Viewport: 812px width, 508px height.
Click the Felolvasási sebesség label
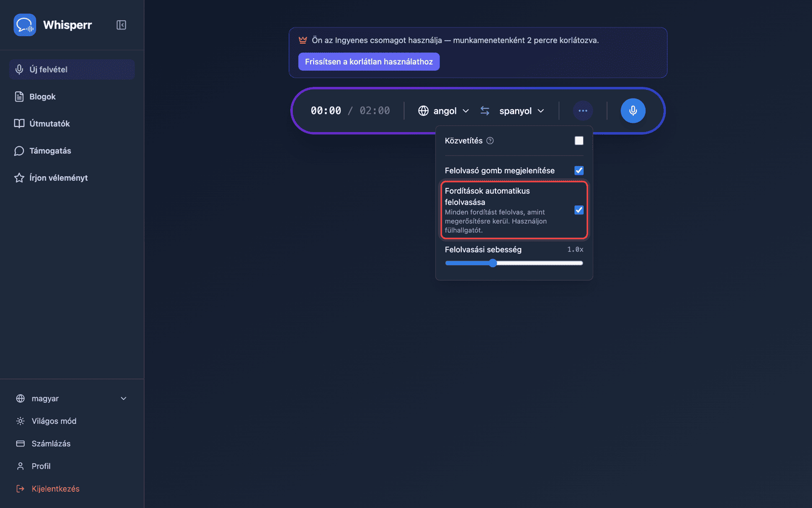click(x=483, y=249)
